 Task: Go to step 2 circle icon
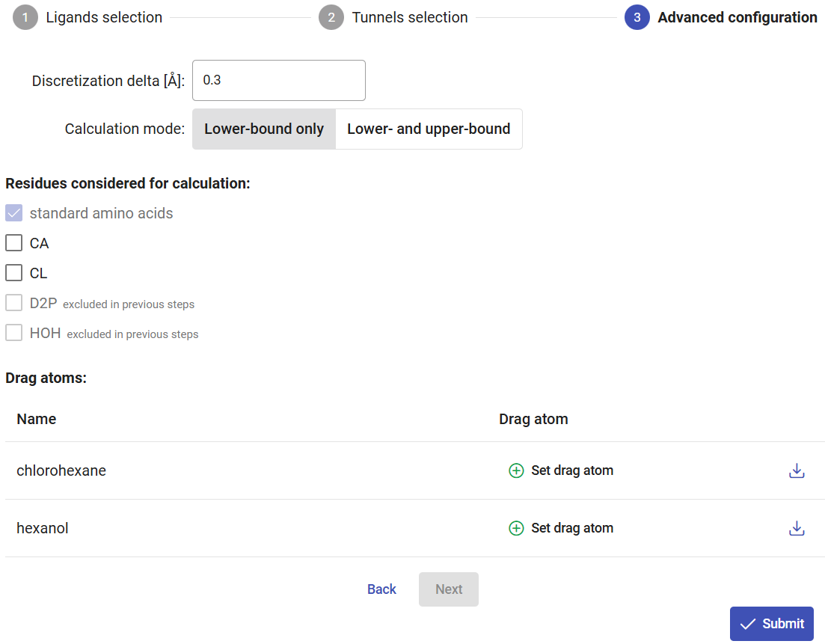coord(331,17)
